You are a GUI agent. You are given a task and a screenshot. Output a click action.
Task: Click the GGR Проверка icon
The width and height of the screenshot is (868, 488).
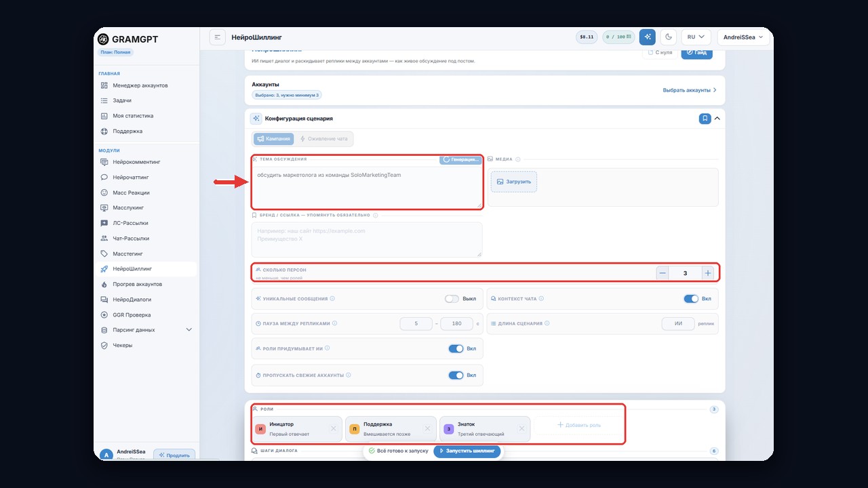click(104, 314)
